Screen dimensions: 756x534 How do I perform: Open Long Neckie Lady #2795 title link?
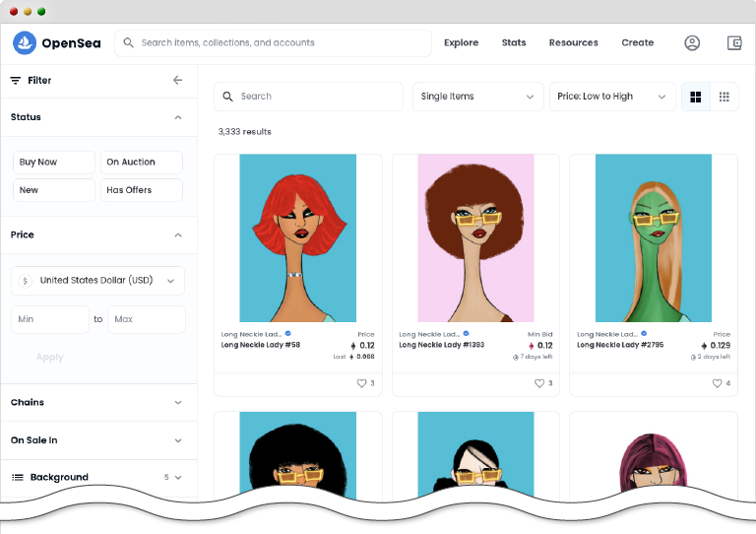pyautogui.click(x=620, y=345)
